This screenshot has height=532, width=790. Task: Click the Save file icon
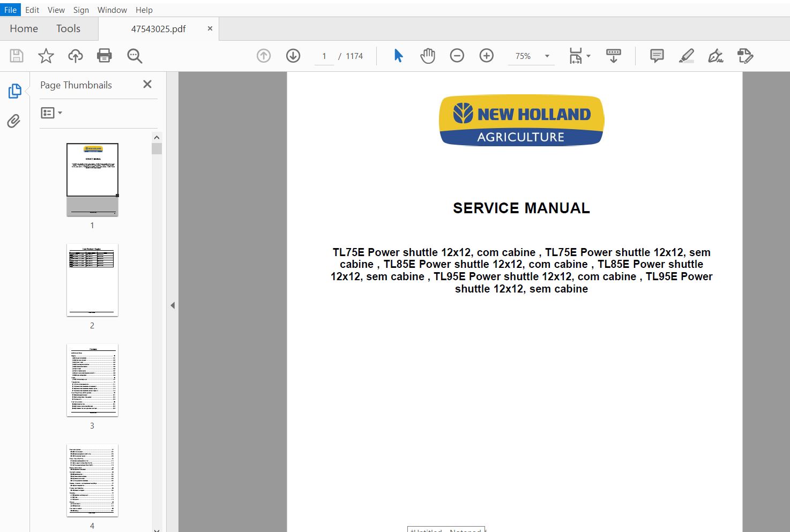(17, 56)
